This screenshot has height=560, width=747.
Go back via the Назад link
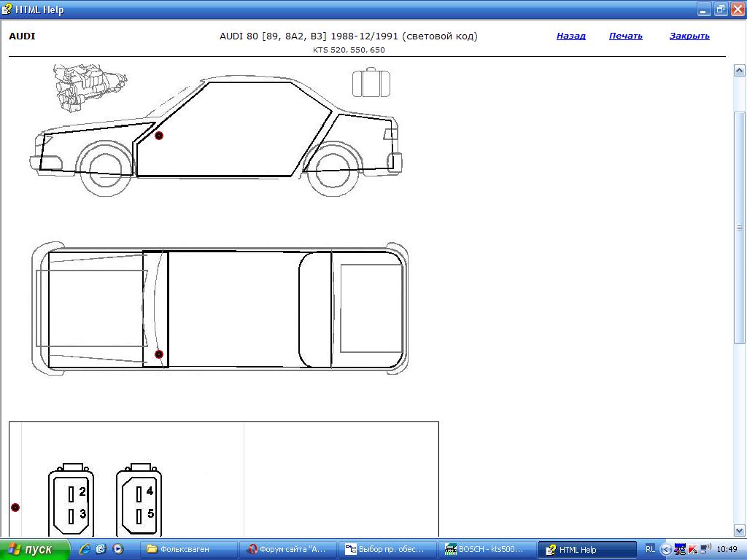(x=570, y=36)
